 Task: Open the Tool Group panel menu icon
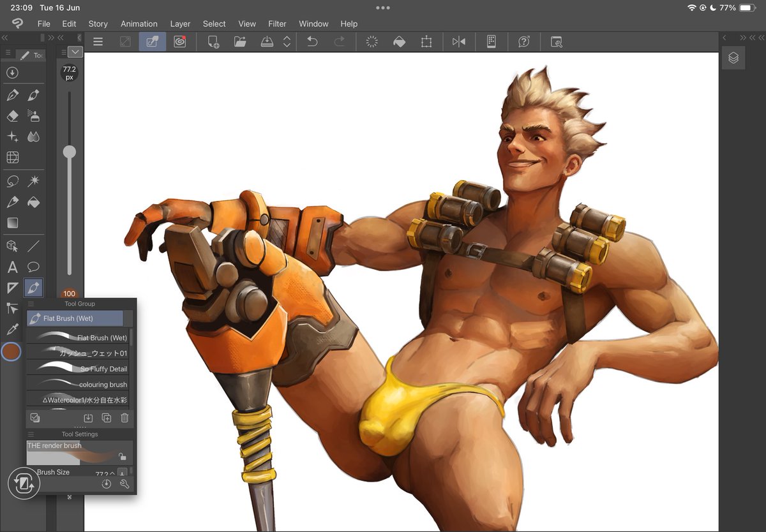coord(31,304)
